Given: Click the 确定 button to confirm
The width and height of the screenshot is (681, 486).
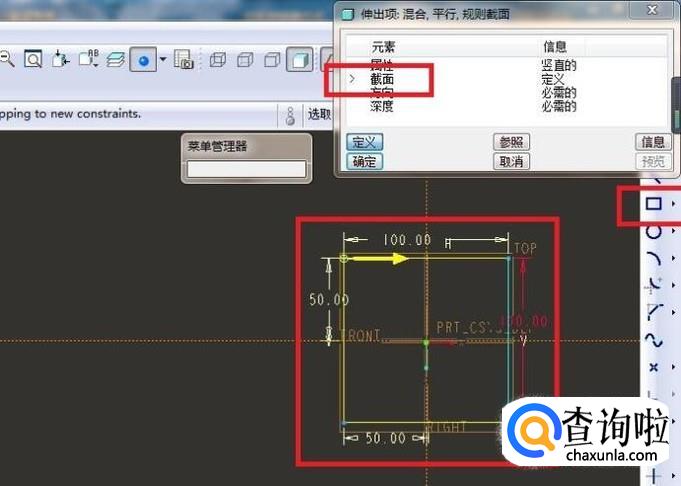Looking at the screenshot, I should 364,162.
